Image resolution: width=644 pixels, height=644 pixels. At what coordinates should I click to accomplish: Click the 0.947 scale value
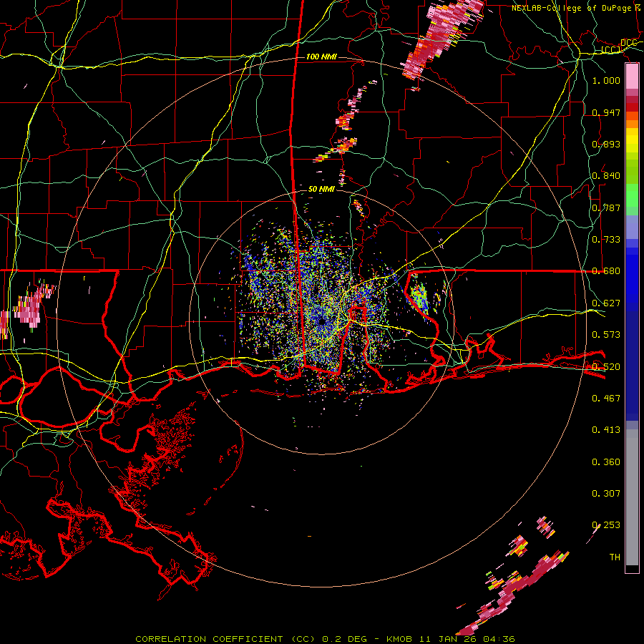pos(606,112)
